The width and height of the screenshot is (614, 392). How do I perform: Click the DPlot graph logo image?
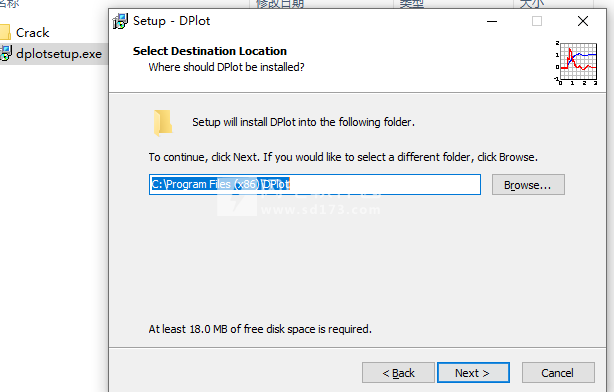pos(576,63)
